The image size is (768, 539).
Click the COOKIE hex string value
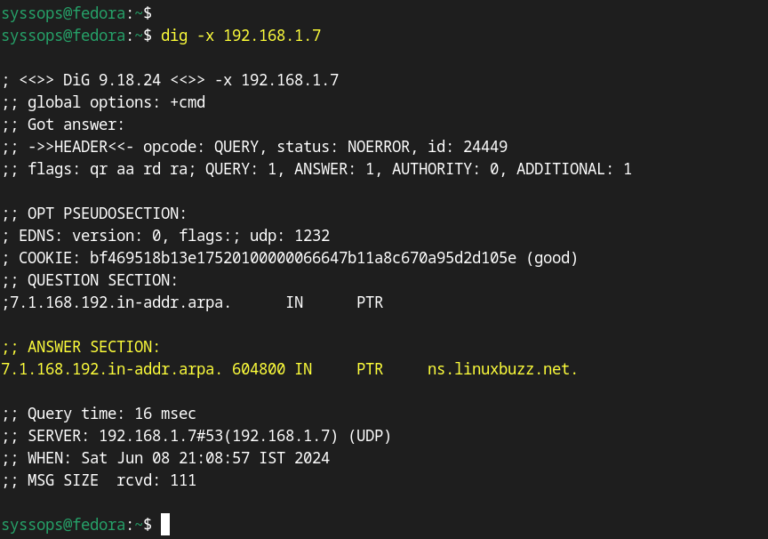[303, 258]
